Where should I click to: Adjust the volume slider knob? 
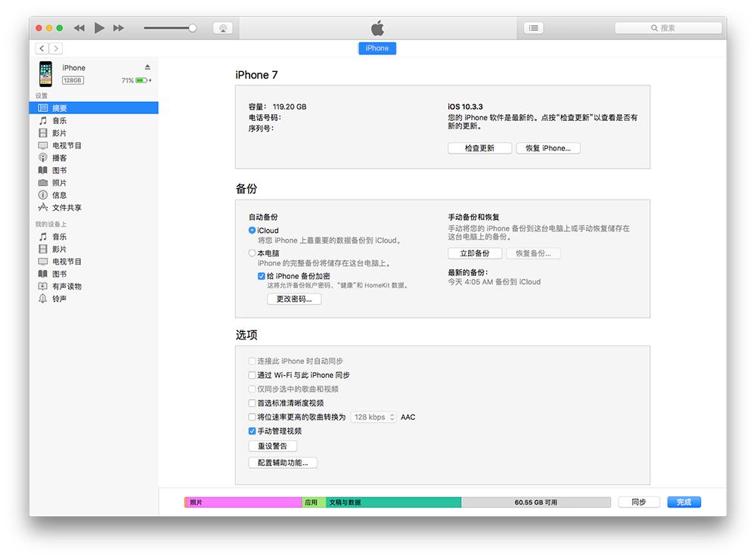[x=192, y=28]
